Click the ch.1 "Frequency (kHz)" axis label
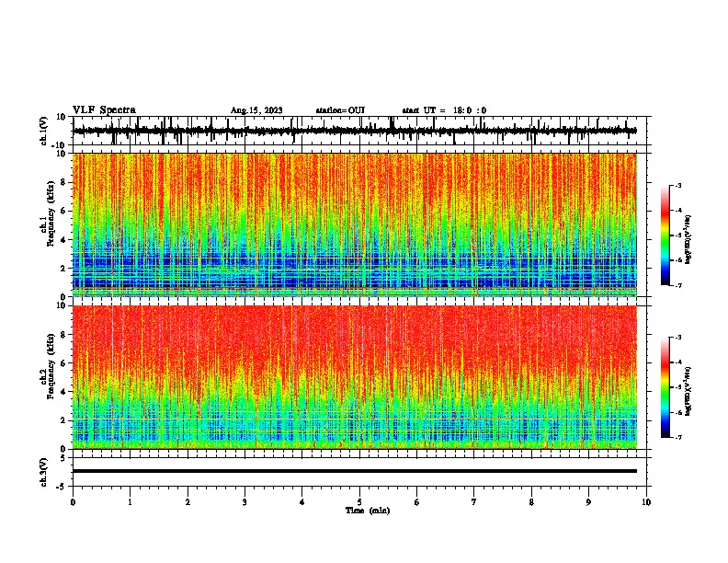The width and height of the screenshot is (728, 563). click(51, 213)
